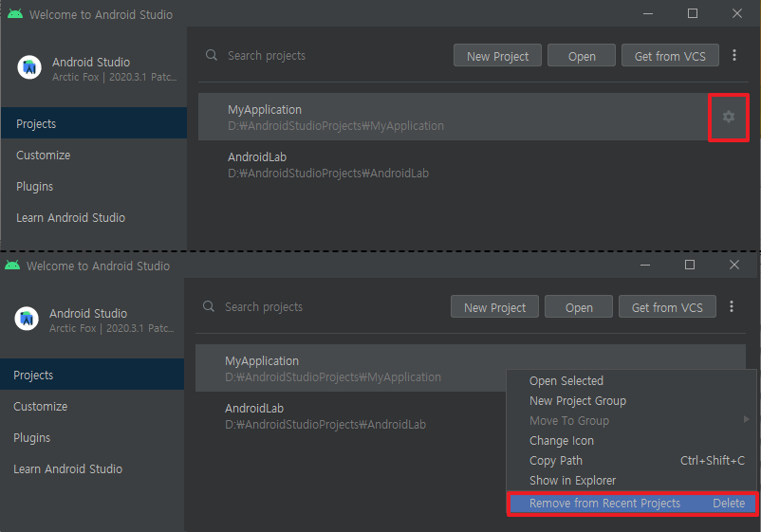This screenshot has height=532, width=761.
Task: Choose New Project Group from the context menu
Action: click(x=631, y=400)
